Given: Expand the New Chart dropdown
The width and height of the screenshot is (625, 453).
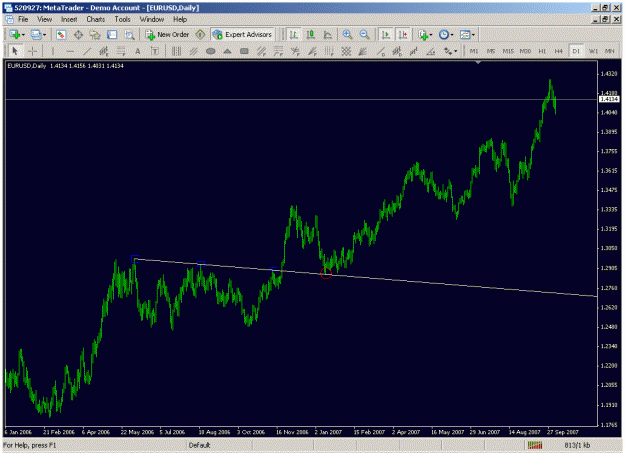Looking at the screenshot, I should tap(23, 35).
